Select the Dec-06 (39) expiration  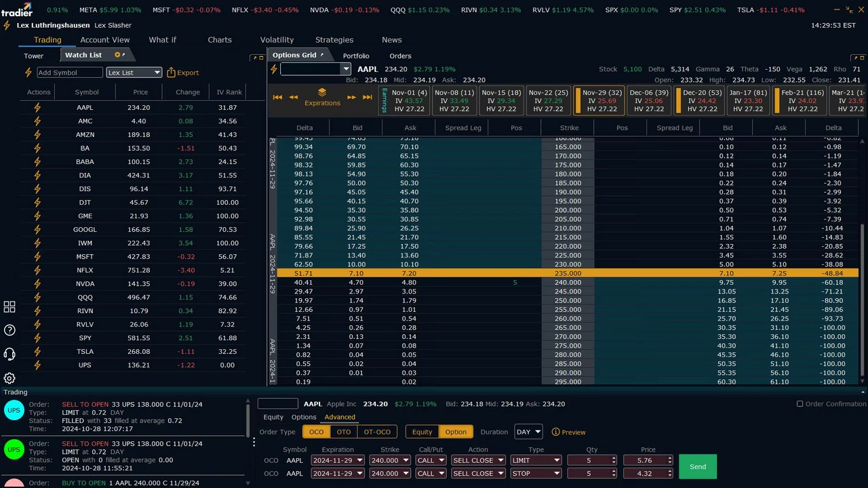pos(649,100)
